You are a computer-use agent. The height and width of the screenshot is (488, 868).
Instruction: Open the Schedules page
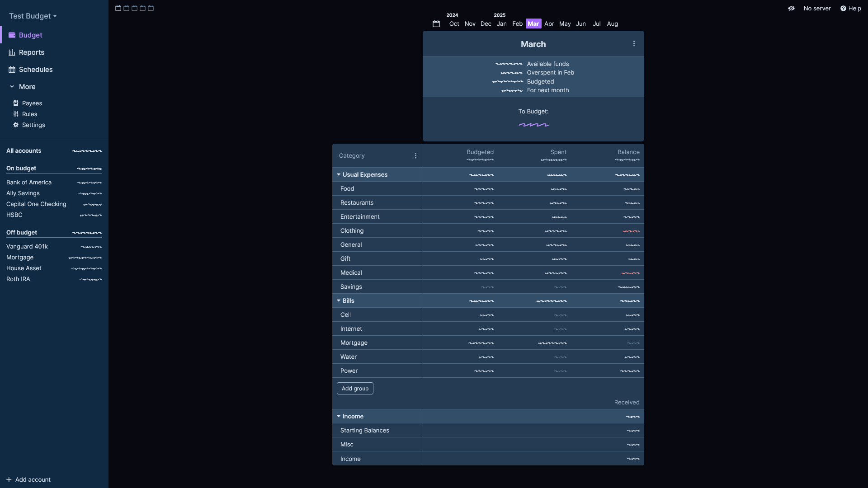click(x=54, y=70)
